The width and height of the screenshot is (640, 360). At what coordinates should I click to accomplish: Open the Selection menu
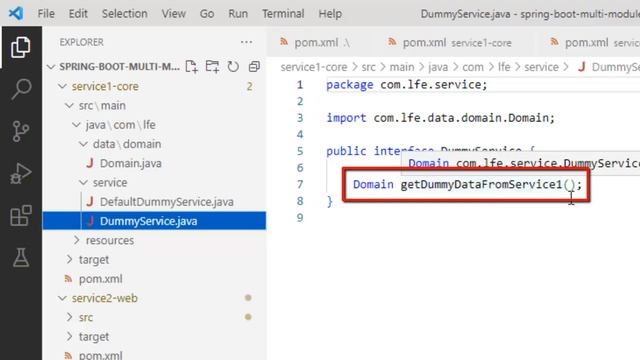click(x=124, y=13)
